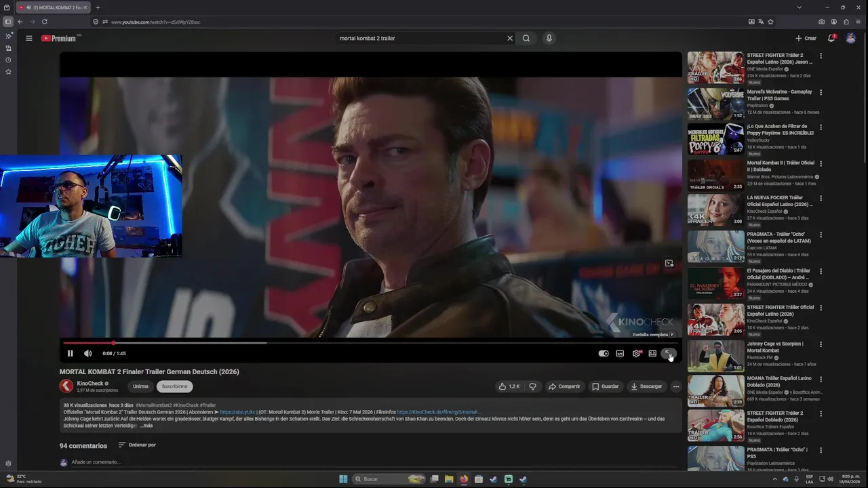The image size is (868, 488).
Task: Open the browser application menu
Action: (x=858, y=22)
